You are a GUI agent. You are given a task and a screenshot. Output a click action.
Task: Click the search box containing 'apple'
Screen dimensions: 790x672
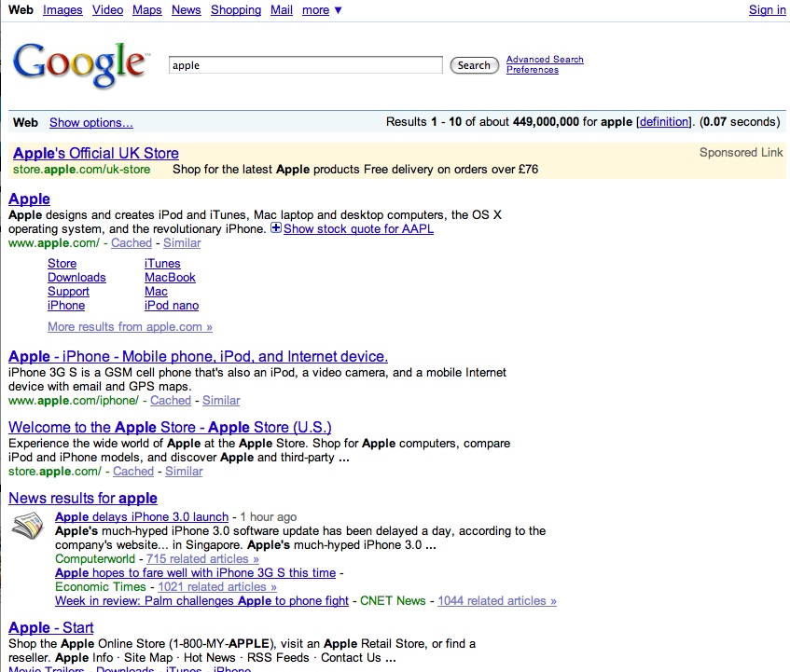[x=305, y=65]
